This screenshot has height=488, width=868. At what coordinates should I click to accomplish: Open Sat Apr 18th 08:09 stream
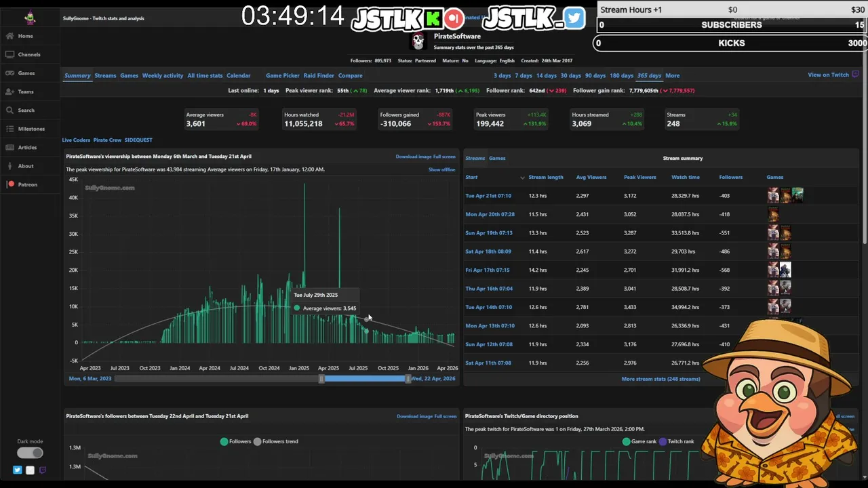coord(488,251)
